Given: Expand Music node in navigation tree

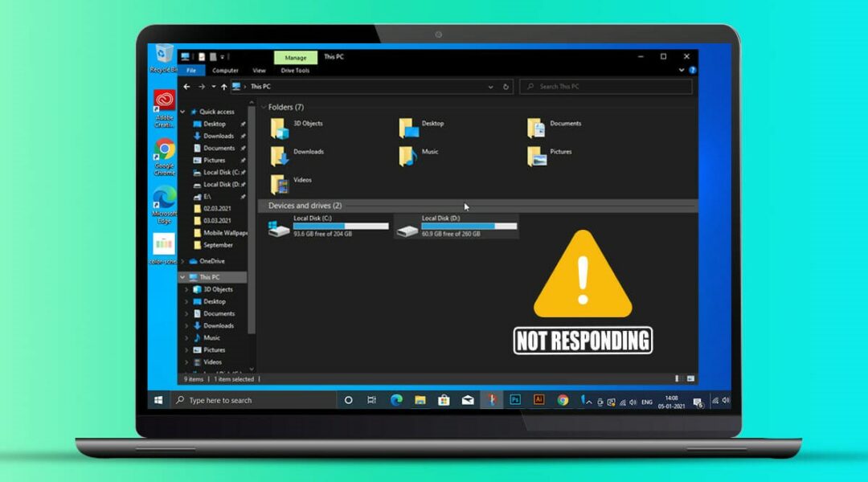Looking at the screenshot, I should [x=187, y=338].
